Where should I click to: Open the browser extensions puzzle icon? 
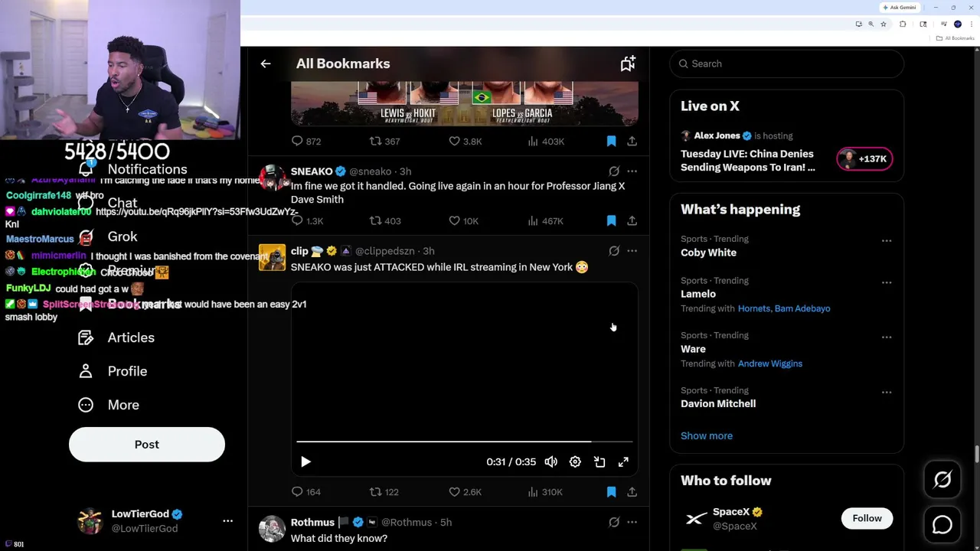coord(903,24)
